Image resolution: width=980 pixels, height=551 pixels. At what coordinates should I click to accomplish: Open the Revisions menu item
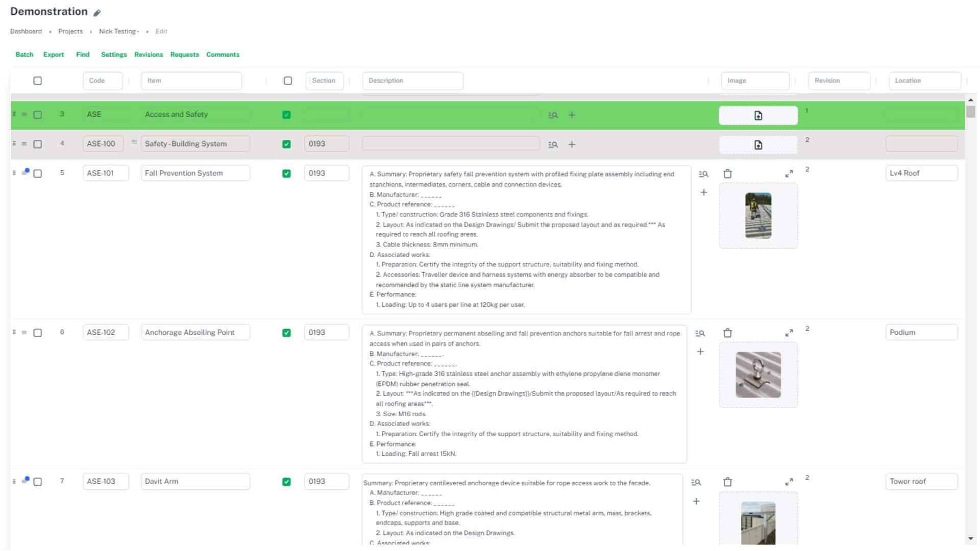[148, 55]
